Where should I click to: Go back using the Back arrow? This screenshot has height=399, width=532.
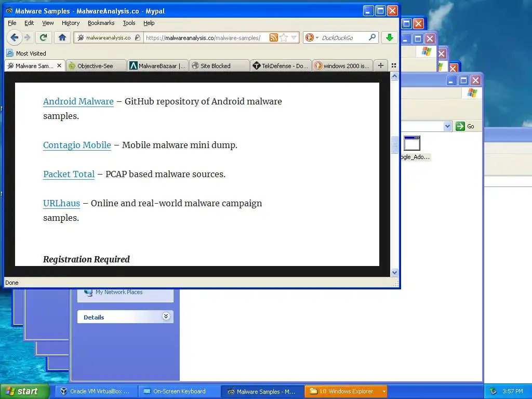coord(14,37)
